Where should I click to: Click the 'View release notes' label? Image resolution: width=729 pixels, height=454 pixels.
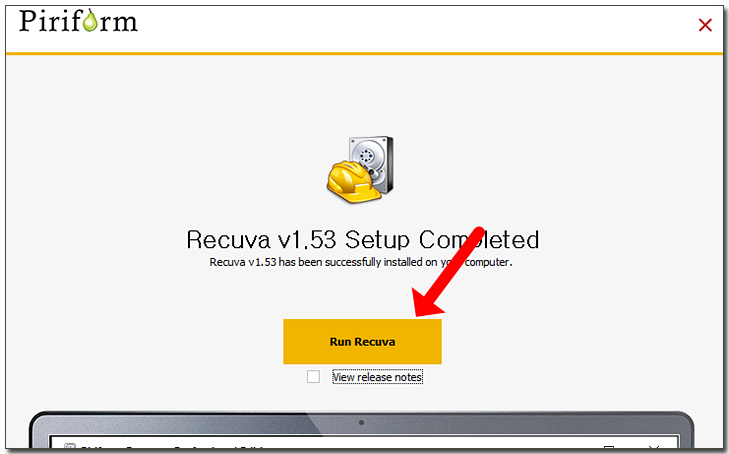point(377,377)
